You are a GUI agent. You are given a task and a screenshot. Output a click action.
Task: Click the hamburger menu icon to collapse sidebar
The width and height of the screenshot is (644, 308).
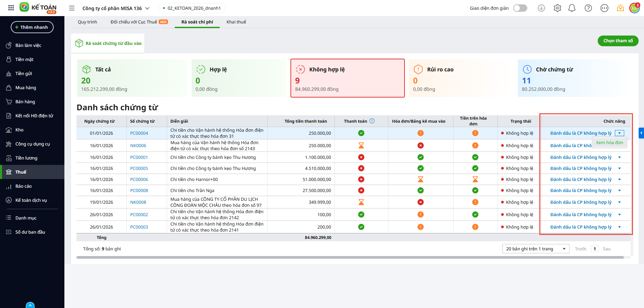(72, 8)
